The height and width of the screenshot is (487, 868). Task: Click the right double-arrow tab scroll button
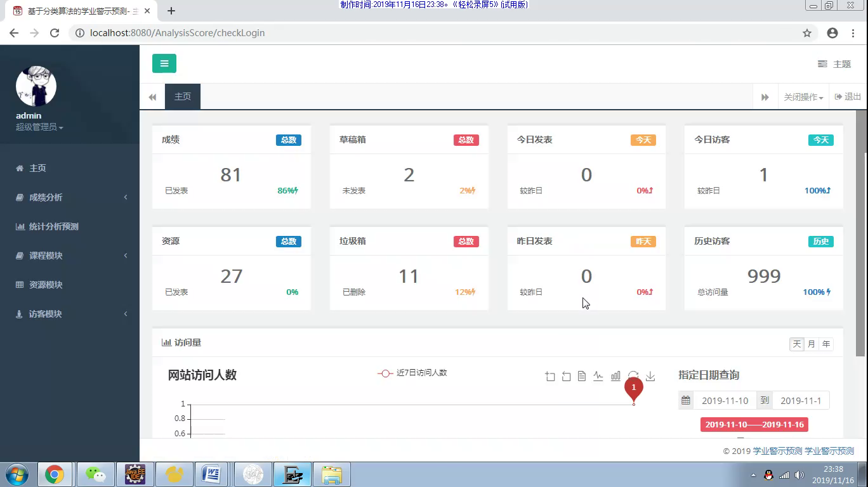765,97
